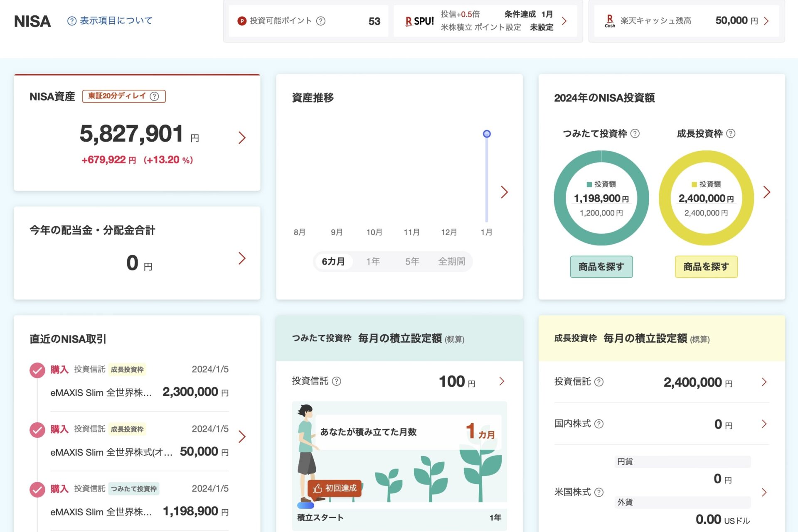Click the 初回達成 thumbs-up badge
The image size is (798, 532).
[x=335, y=488]
